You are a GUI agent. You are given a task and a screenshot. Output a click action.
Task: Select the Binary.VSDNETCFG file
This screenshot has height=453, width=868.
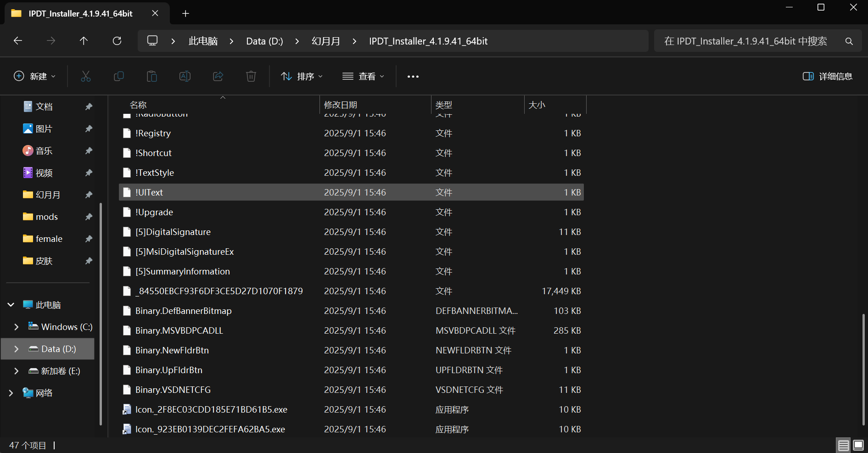351,390
